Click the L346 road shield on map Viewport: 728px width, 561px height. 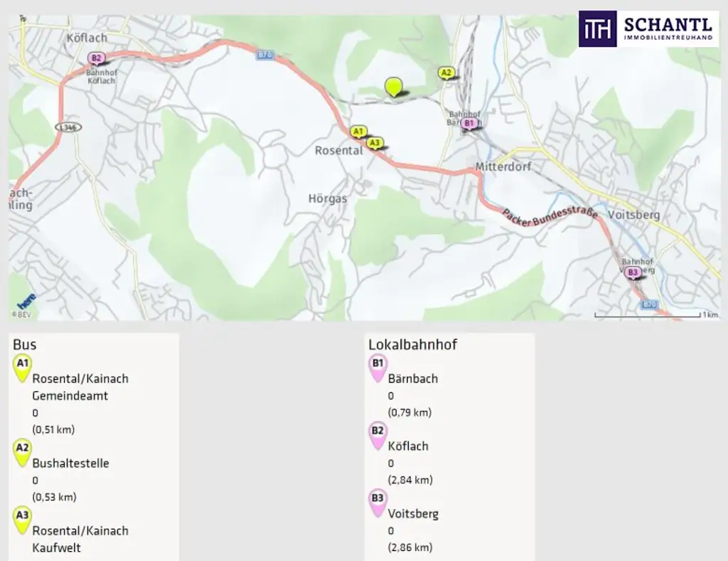coord(69,127)
